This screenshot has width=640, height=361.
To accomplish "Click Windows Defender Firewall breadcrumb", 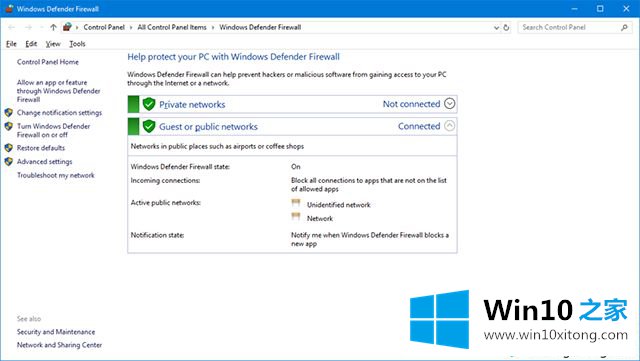I will (x=260, y=27).
